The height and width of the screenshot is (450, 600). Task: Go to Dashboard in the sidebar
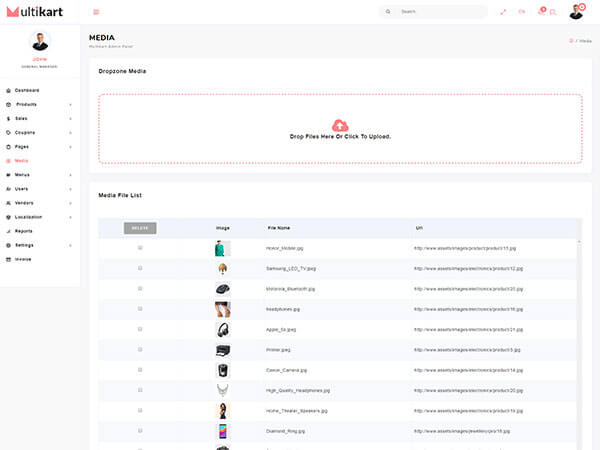27,90
